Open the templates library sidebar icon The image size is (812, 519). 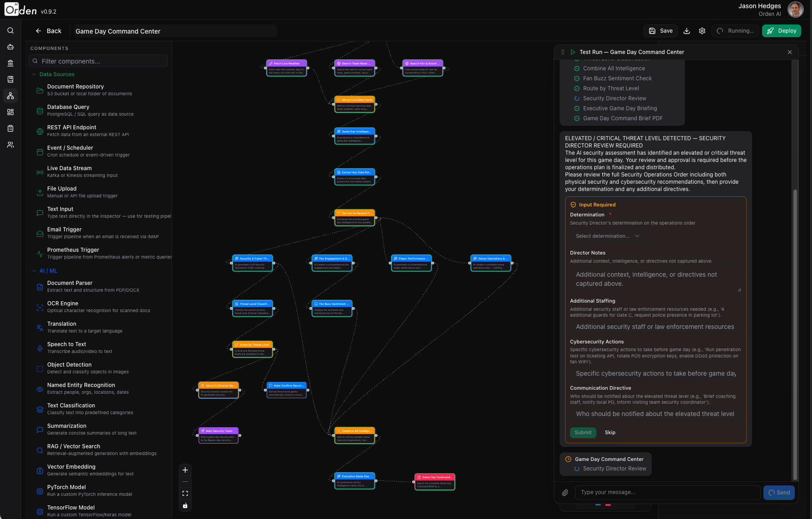(10, 63)
